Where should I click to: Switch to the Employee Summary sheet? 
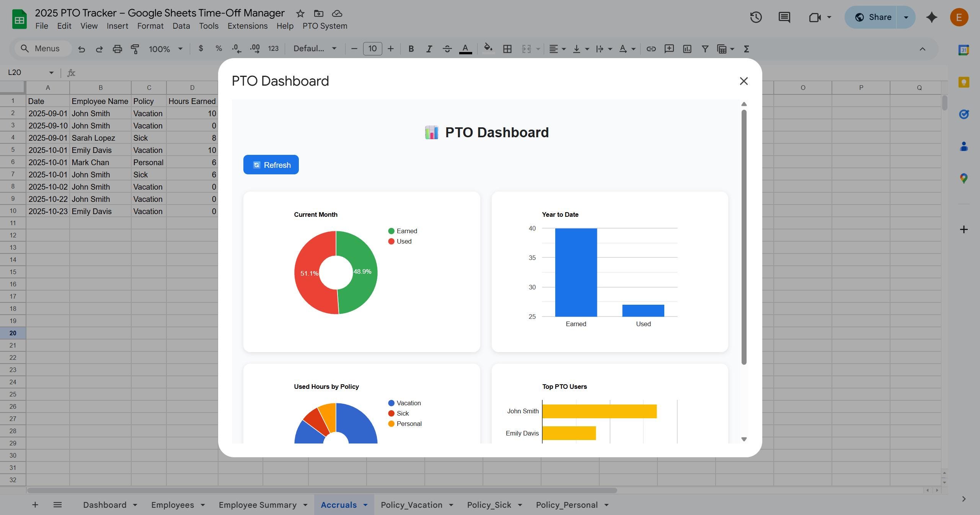click(x=258, y=505)
